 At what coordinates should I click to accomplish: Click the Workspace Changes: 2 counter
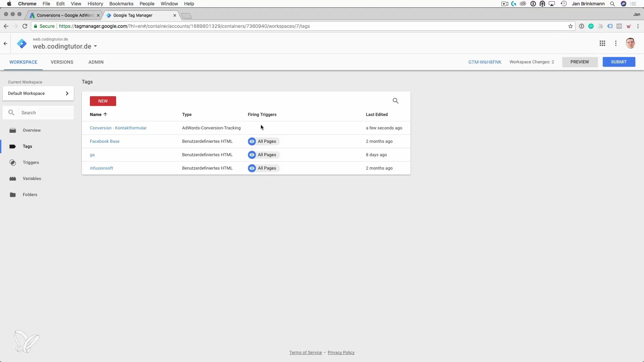[x=532, y=62]
